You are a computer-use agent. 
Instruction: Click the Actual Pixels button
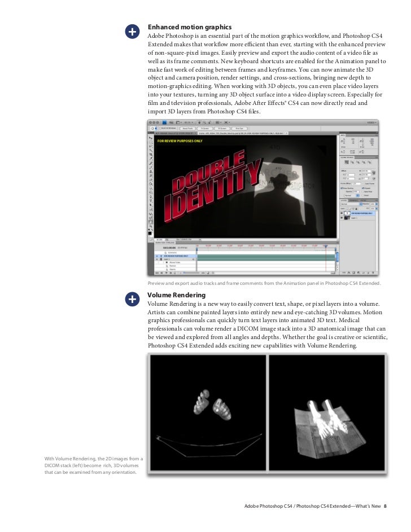(187, 129)
